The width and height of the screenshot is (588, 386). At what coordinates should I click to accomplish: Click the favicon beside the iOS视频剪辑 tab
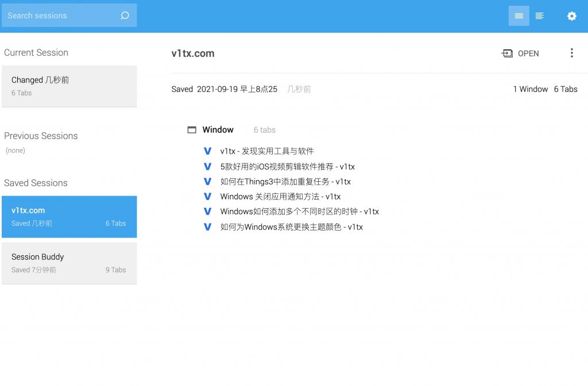pos(207,166)
